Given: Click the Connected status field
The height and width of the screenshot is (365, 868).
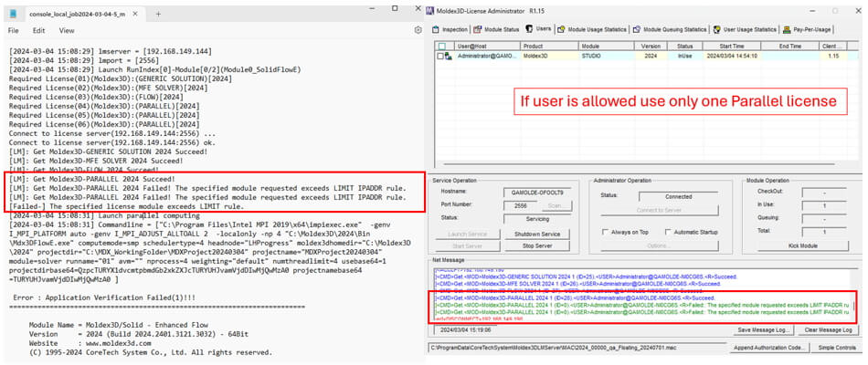Looking at the screenshot, I should pyautogui.click(x=678, y=196).
